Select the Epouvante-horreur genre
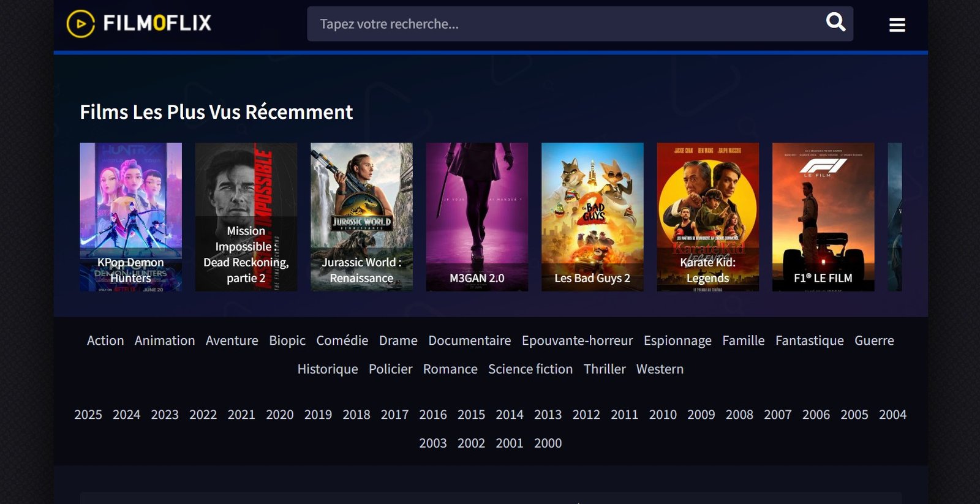The height and width of the screenshot is (504, 980). pos(578,340)
